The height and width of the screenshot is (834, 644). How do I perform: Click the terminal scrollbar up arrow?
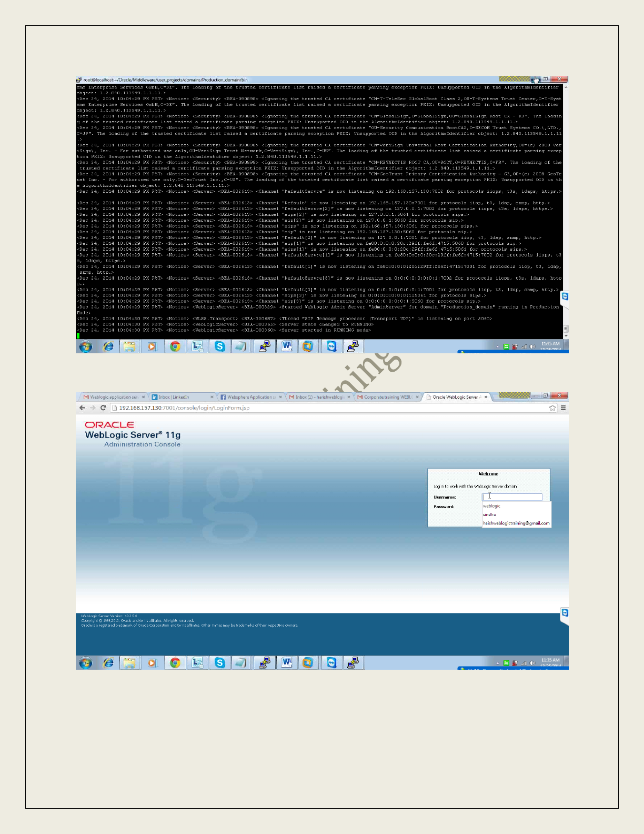click(566, 87)
